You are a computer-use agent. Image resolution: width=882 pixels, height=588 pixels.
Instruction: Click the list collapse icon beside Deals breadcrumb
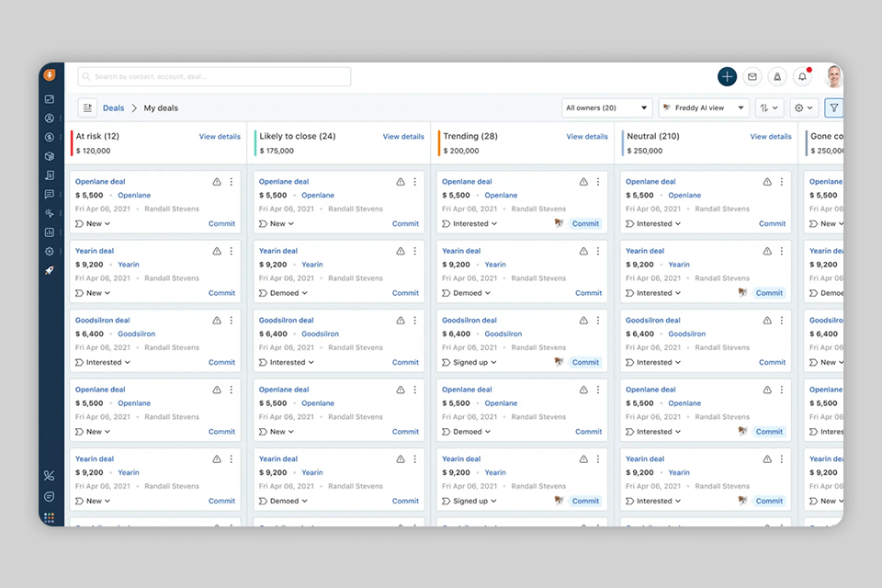click(87, 107)
